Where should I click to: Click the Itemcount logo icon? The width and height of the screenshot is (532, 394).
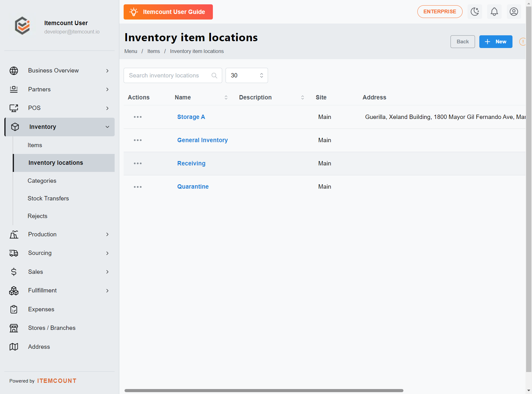coord(22,26)
